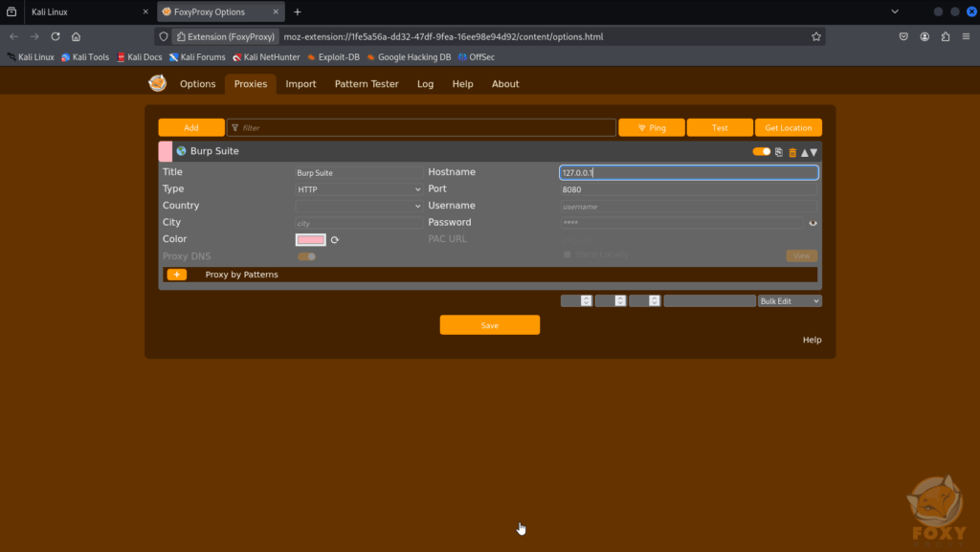Delete the Burp Suite proxy with the trash icon
Image resolution: width=980 pixels, height=552 pixels.
(x=792, y=152)
